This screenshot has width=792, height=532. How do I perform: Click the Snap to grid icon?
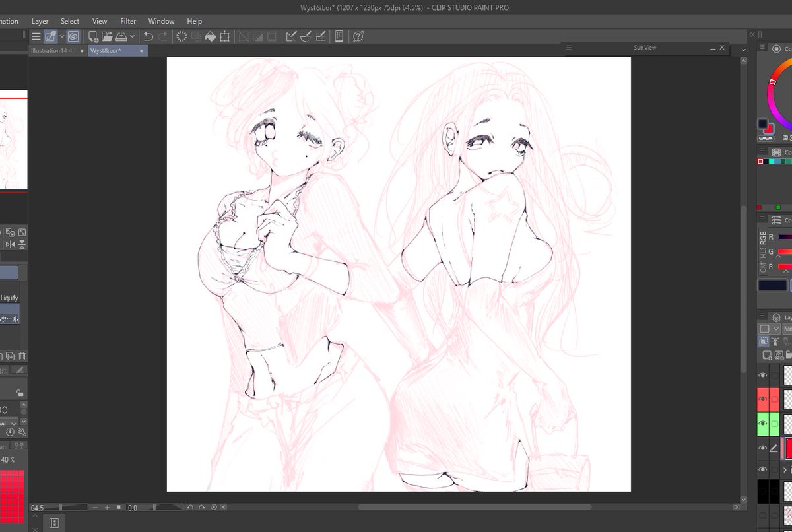321,36
